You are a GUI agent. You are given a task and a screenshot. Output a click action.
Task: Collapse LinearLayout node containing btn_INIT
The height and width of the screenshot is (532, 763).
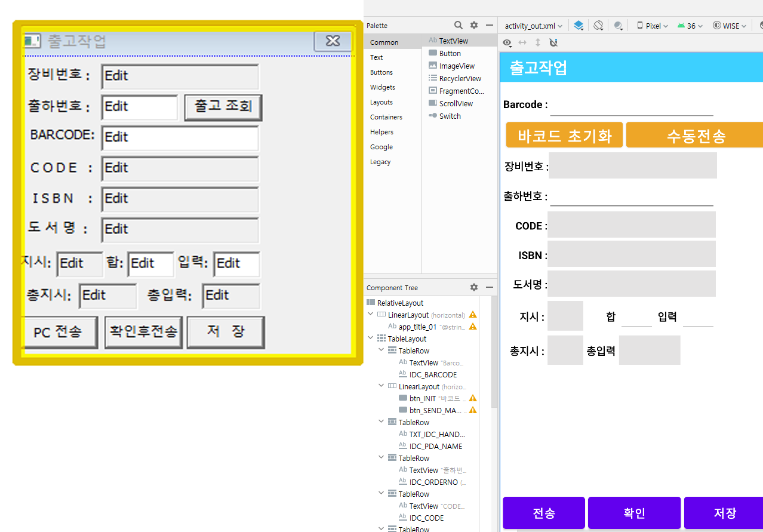(x=381, y=386)
